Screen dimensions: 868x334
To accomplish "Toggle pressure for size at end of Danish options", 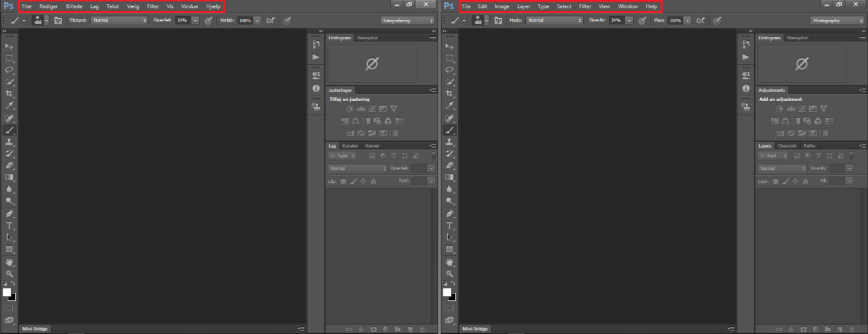I will 287,21.
